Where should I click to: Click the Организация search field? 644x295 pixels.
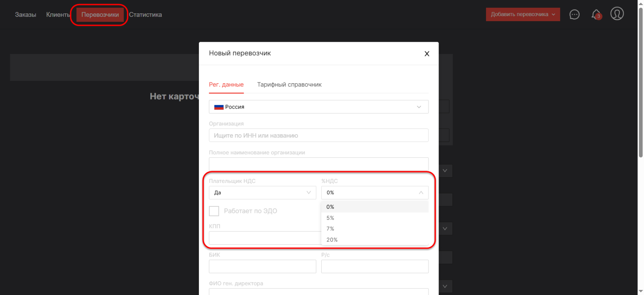pyautogui.click(x=318, y=135)
